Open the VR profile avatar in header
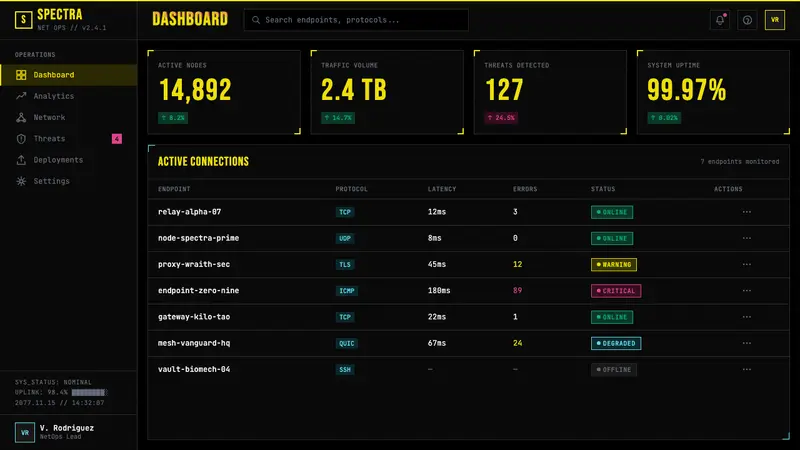 (775, 20)
